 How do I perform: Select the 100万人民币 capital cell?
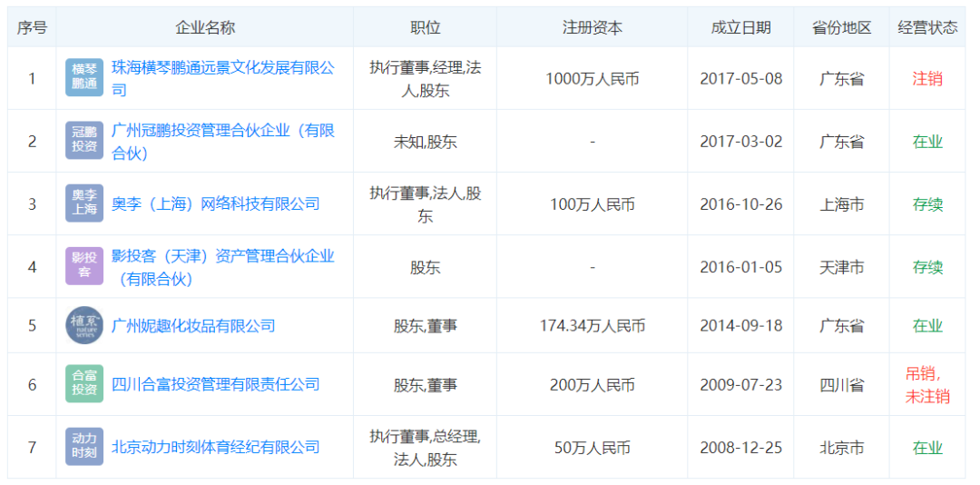tap(592, 204)
